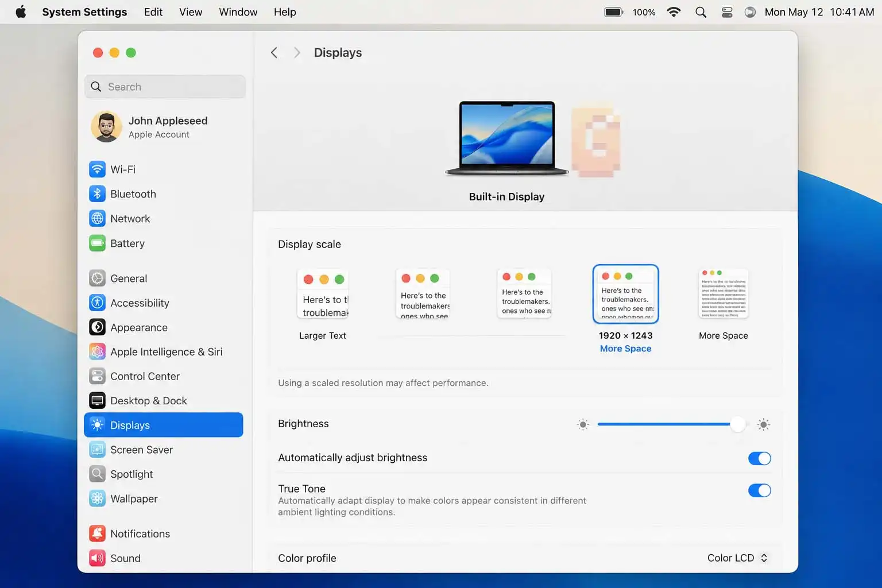The image size is (882, 588).
Task: Click the low brightness sun icon
Action: (583, 425)
